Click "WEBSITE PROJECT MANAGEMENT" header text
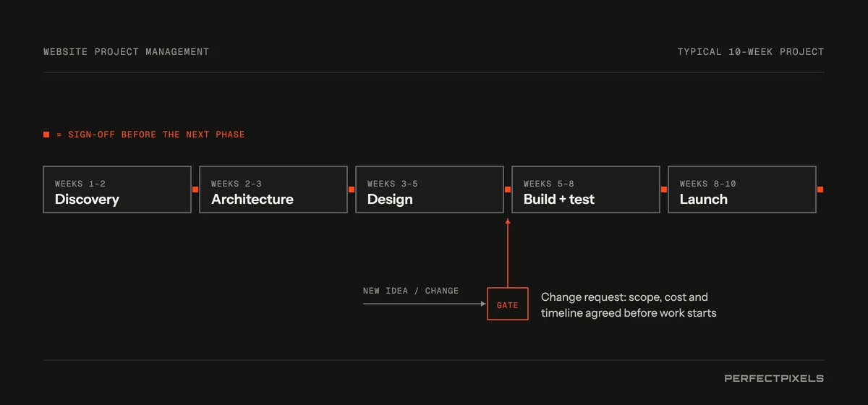This screenshot has height=405, width=868. (126, 52)
